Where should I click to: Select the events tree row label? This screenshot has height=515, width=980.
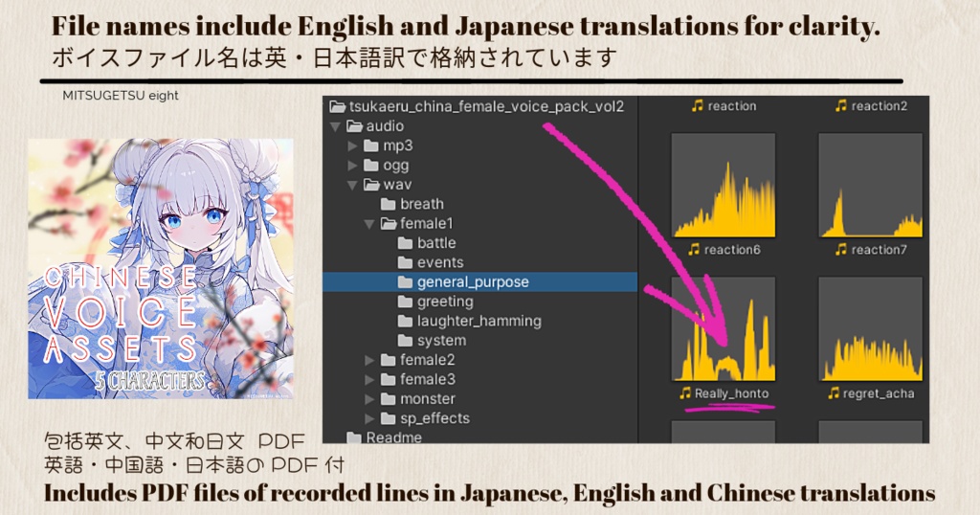pyautogui.click(x=440, y=262)
